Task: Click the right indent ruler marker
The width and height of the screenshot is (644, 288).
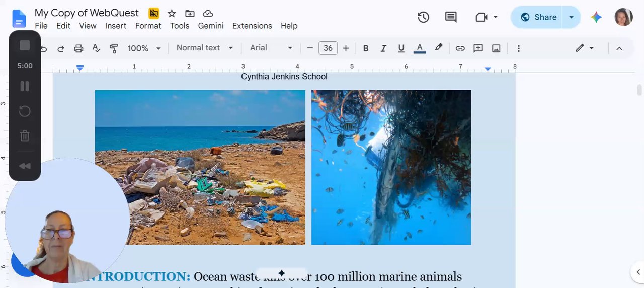Action: click(x=488, y=69)
